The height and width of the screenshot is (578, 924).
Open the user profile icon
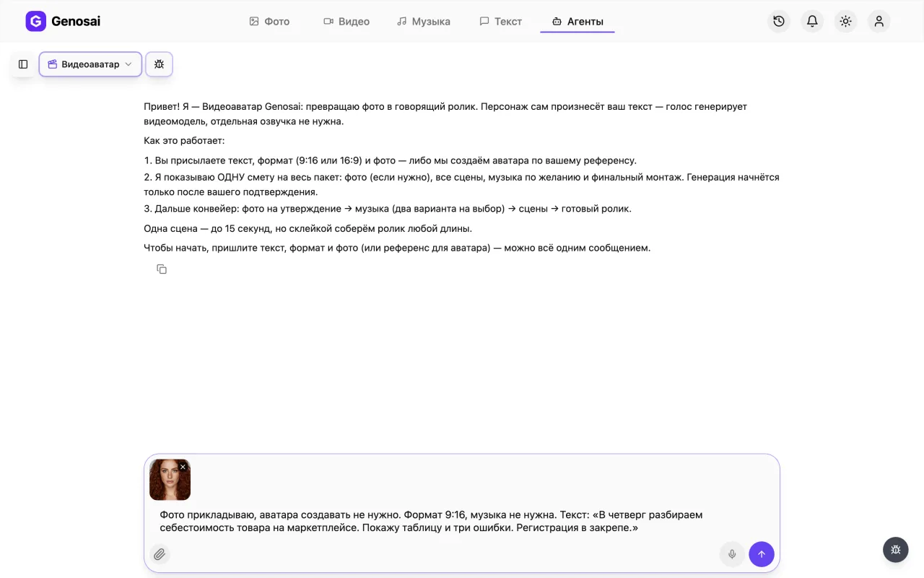879,21
